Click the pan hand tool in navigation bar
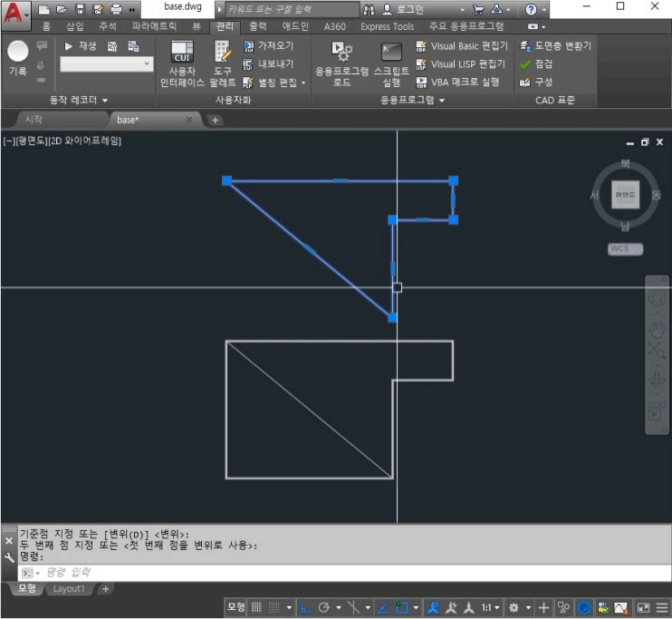Viewport: 672px width, 619px height. click(657, 330)
